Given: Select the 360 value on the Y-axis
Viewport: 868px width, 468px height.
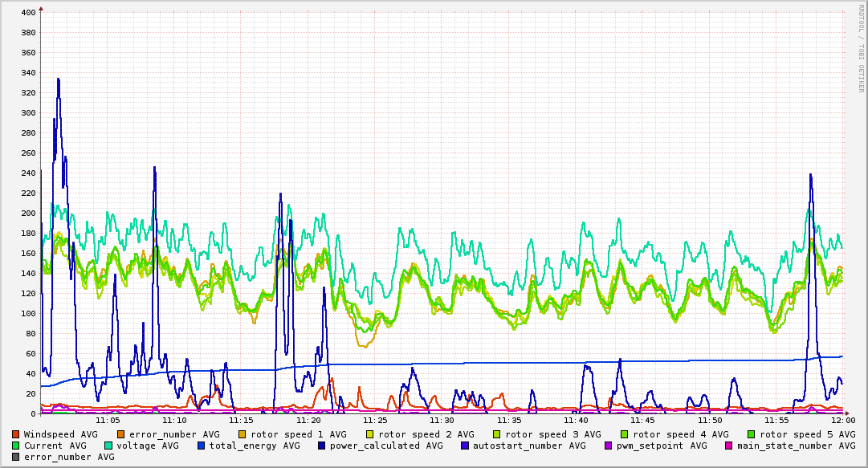Looking at the screenshot, I should point(28,52).
